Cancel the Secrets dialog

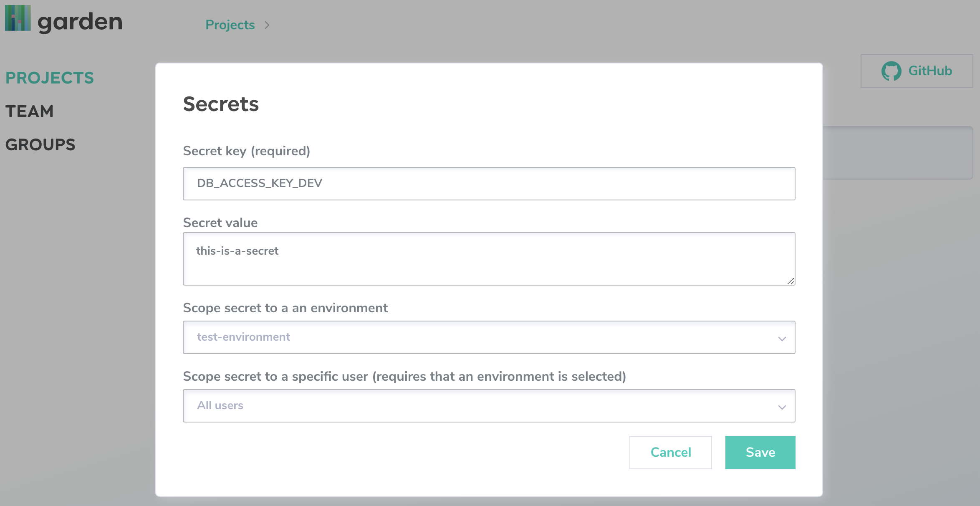coord(670,452)
